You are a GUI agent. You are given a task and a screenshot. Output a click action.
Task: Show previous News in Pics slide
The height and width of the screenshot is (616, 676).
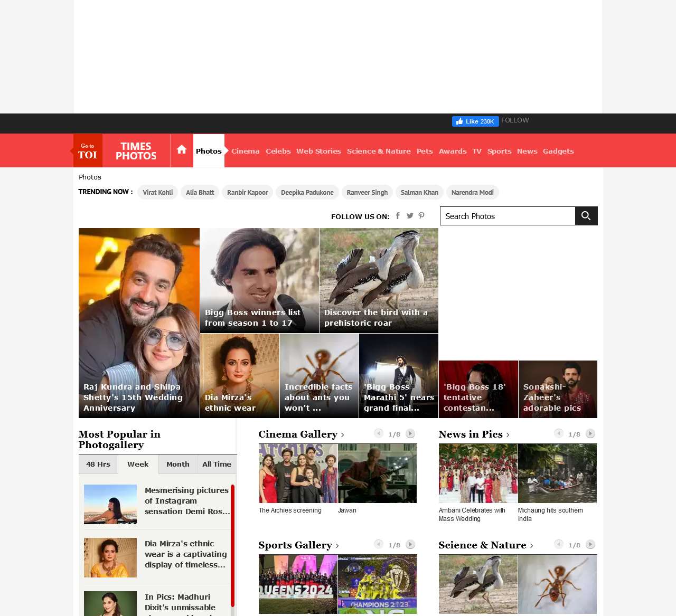click(559, 433)
